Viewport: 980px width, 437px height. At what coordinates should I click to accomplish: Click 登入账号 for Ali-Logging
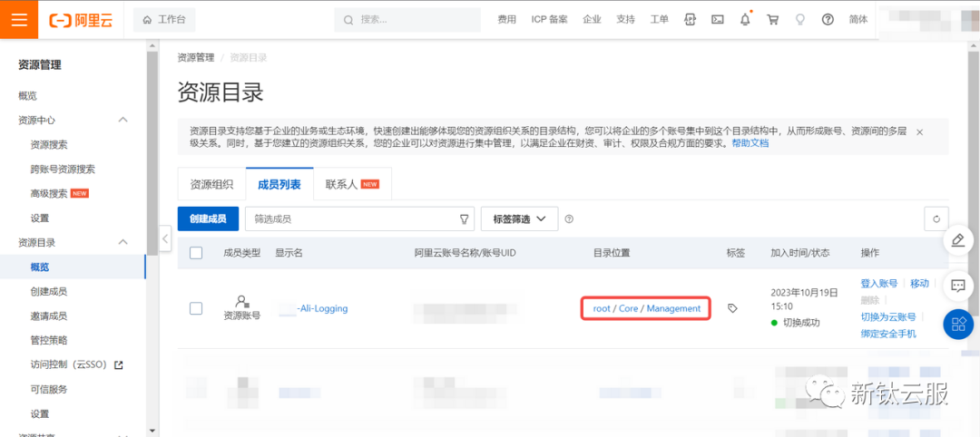click(x=878, y=284)
